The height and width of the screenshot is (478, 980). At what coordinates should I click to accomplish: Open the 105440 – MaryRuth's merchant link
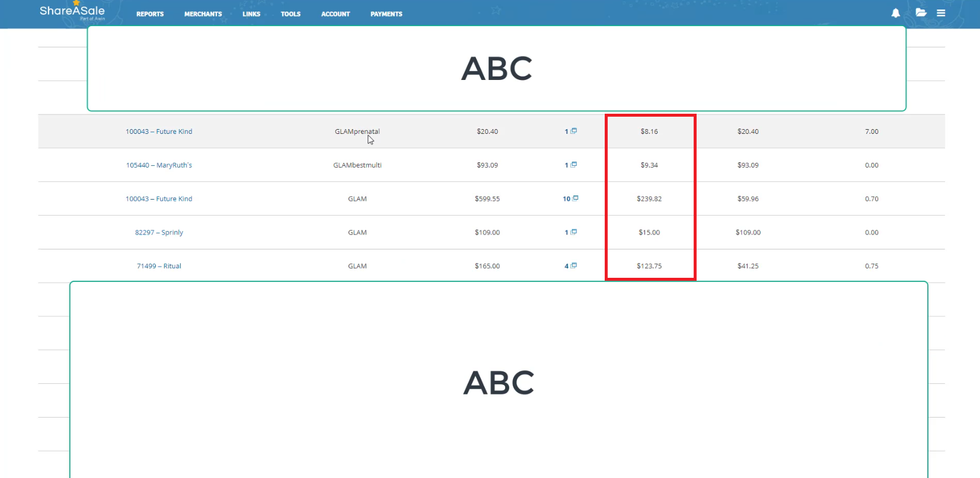point(159,165)
